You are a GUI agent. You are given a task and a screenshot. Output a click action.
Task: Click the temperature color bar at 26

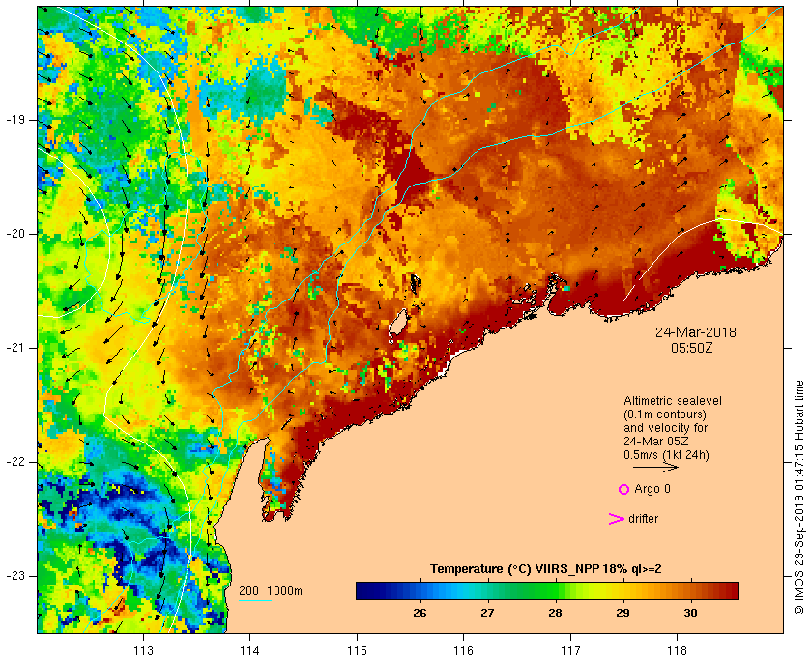420,590
